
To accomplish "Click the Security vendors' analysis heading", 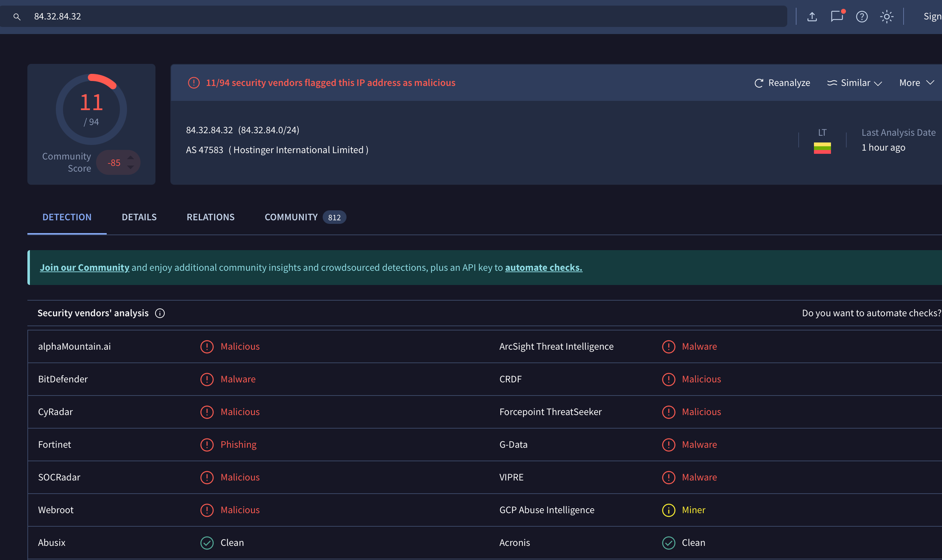I will pyautogui.click(x=93, y=313).
